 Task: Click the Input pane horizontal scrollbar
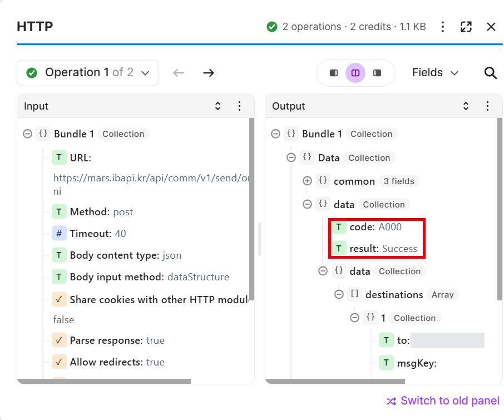coord(104,382)
